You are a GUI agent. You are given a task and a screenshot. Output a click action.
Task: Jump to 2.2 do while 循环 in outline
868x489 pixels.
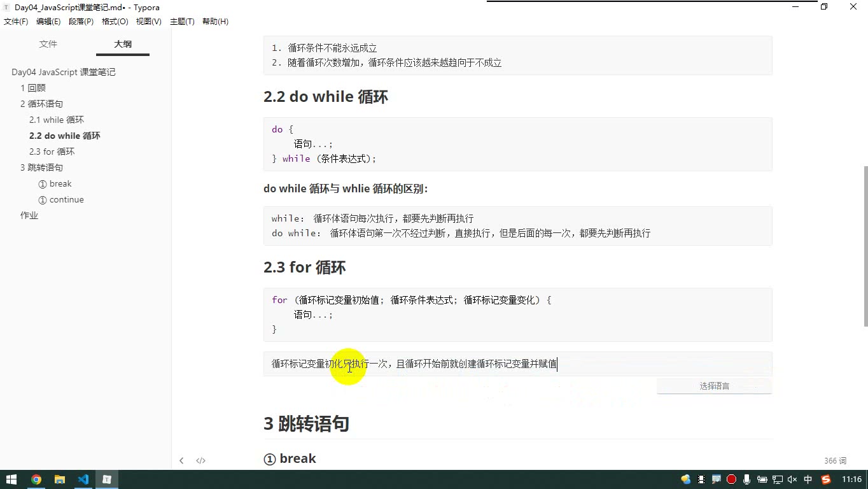(x=65, y=136)
